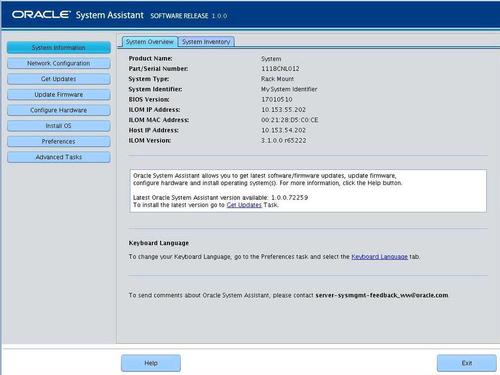
Task: Select the Get Updates sidebar button
Action: pos(59,79)
